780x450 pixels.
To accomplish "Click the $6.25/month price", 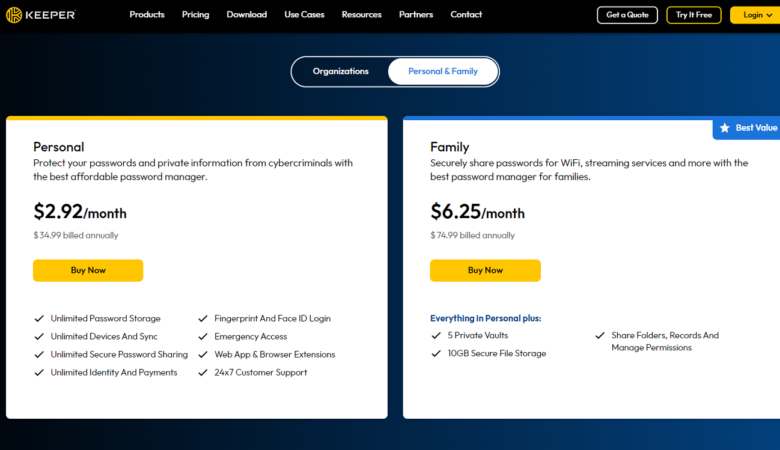I will (478, 212).
